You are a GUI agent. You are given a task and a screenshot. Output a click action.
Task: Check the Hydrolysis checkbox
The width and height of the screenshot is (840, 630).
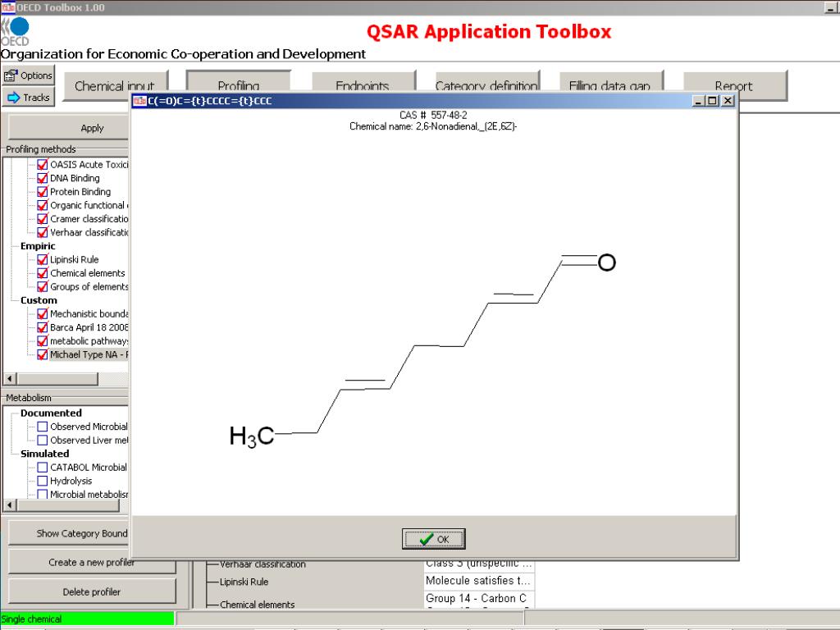pos(43,481)
